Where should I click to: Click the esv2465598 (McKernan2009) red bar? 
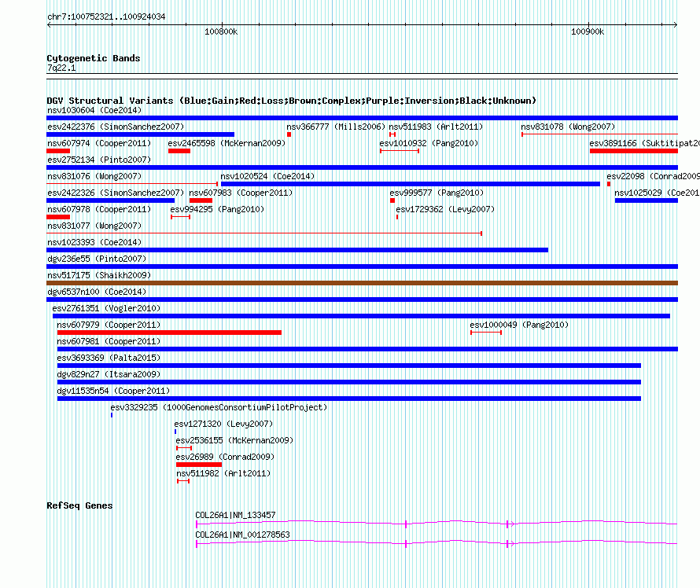[x=179, y=151]
